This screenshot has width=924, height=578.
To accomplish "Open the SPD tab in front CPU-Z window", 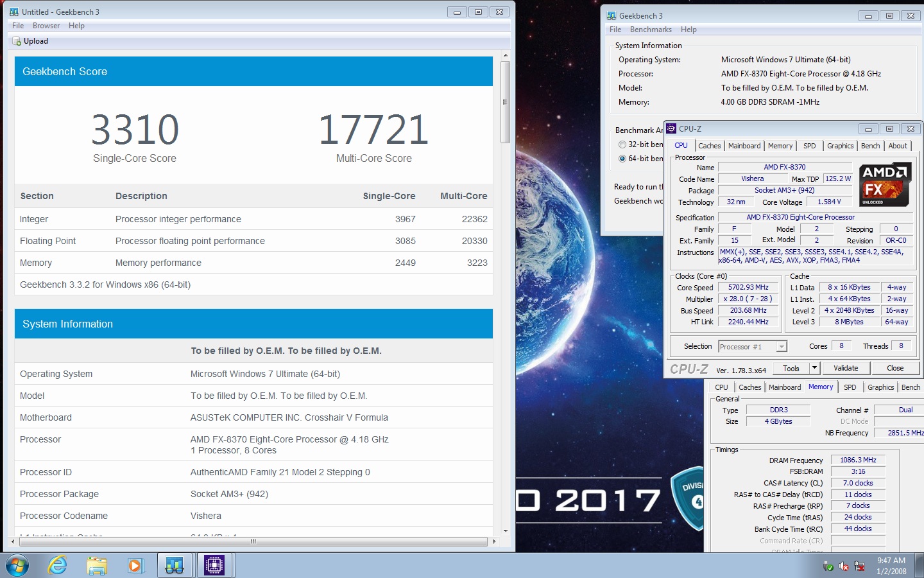I will [x=810, y=146].
